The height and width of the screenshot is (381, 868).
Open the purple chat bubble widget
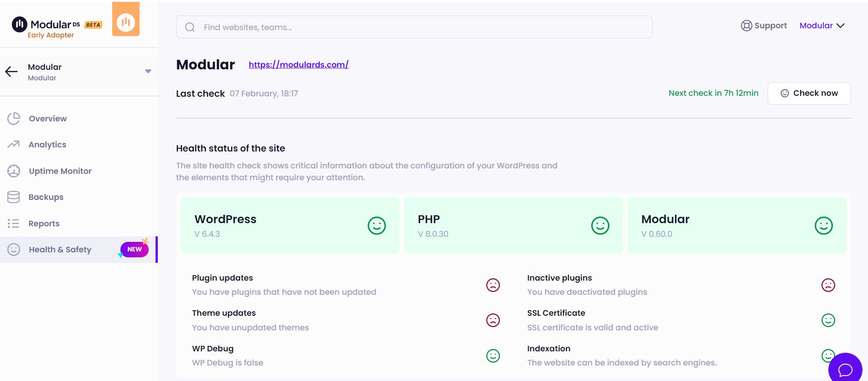846,369
